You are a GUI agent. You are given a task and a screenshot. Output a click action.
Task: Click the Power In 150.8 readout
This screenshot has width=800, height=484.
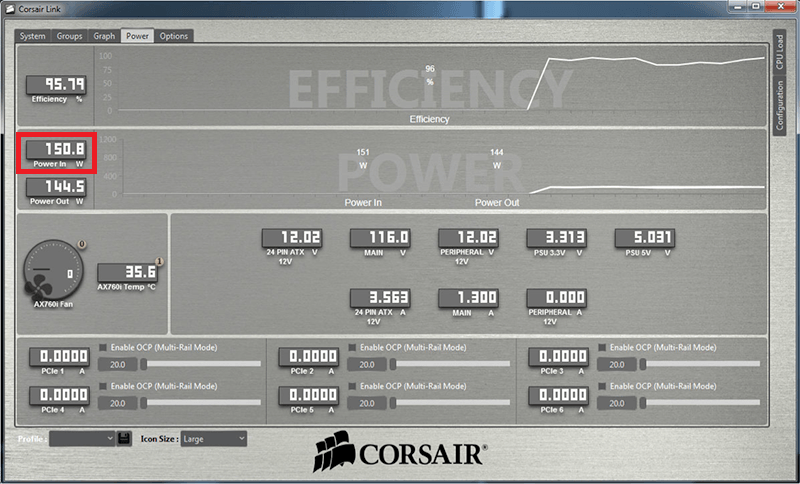click(57, 149)
